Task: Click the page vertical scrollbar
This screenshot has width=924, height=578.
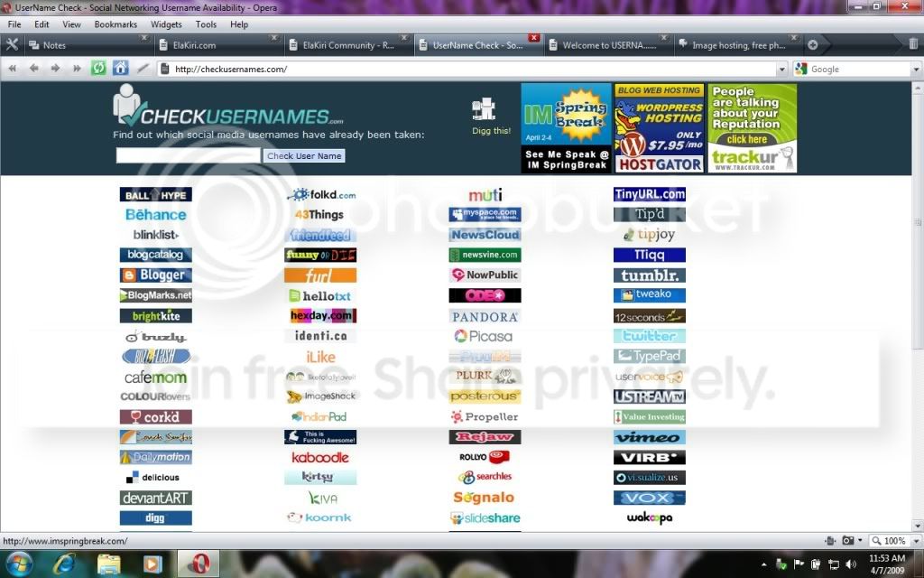Action: point(918,307)
